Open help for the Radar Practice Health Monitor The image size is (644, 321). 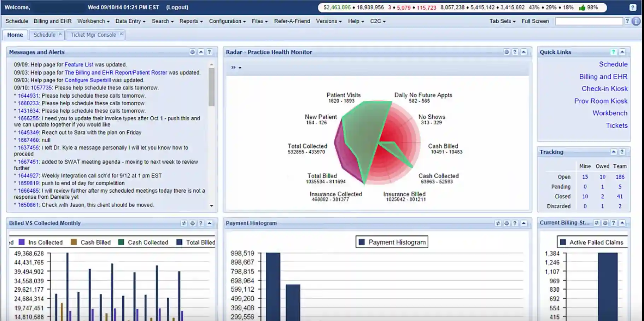click(x=515, y=52)
